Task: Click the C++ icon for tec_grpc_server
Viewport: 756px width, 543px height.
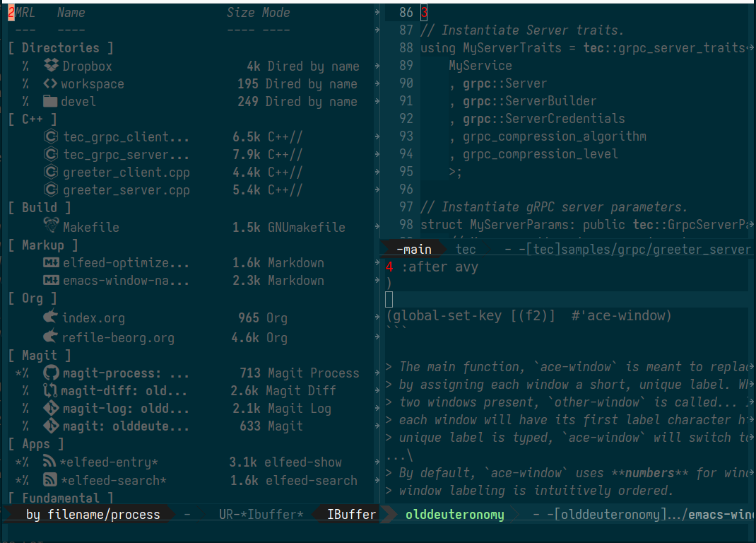Action: pos(51,154)
